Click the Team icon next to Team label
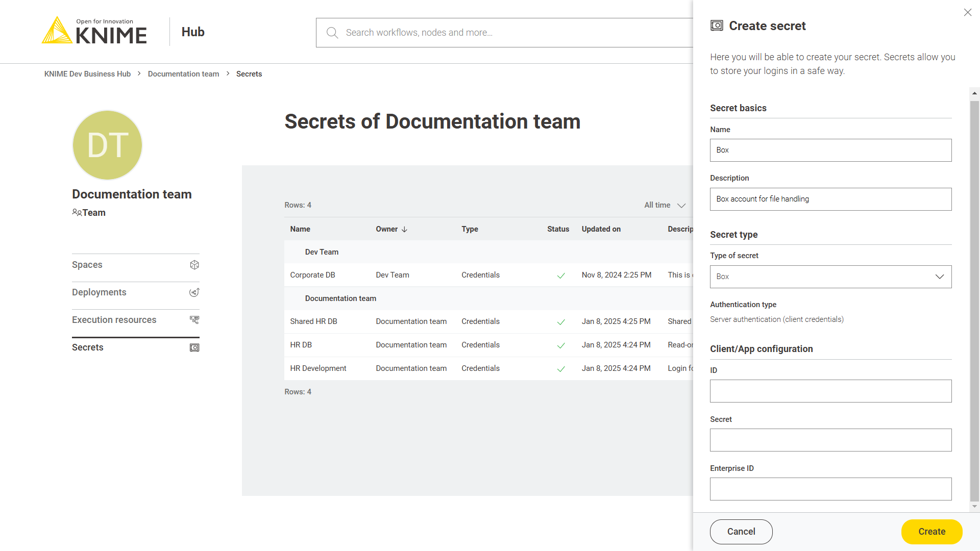 (x=77, y=213)
